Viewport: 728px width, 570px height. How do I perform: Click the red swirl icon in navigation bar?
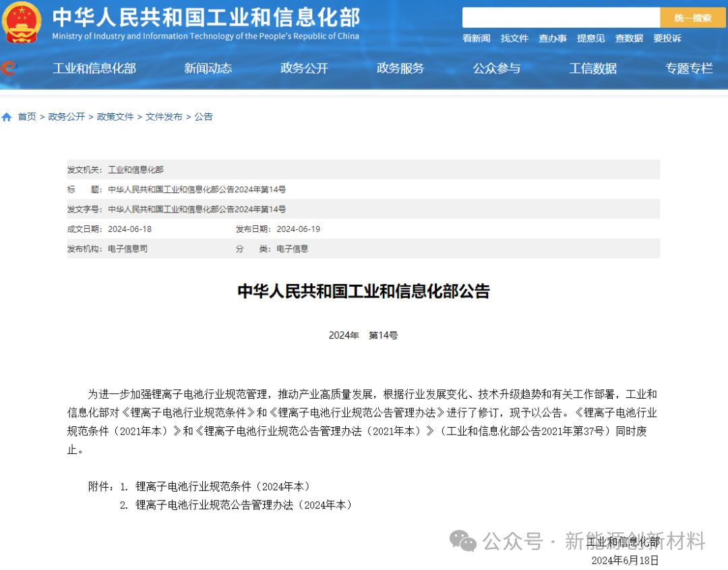pos(9,68)
